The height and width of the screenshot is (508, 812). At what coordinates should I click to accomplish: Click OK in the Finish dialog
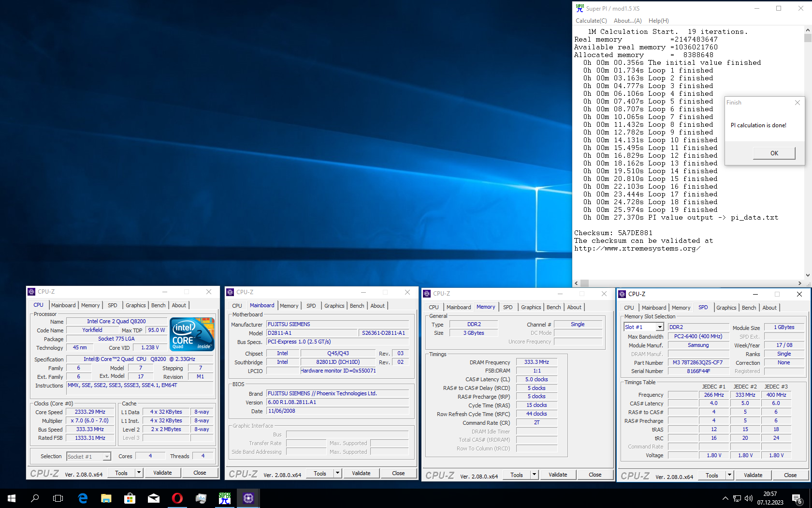point(774,153)
